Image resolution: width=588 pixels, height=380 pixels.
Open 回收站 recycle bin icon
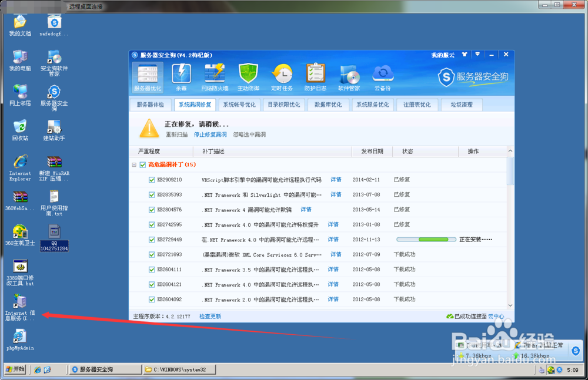[x=20, y=130]
